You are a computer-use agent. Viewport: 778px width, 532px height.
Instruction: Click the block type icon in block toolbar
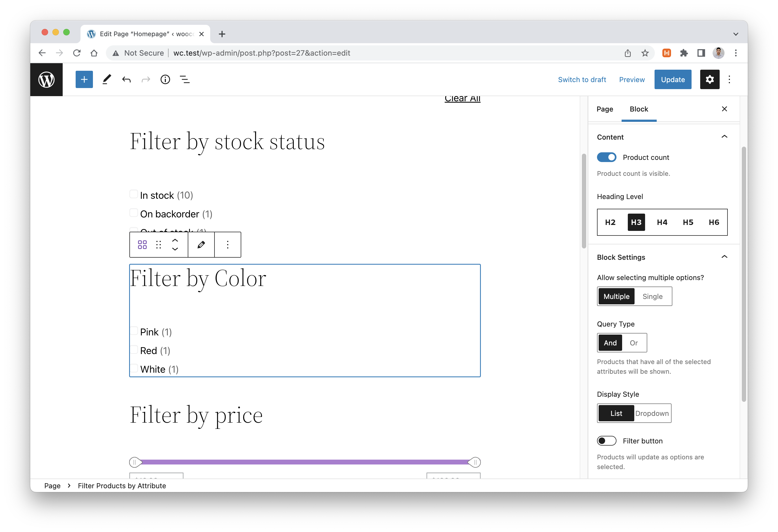click(142, 245)
